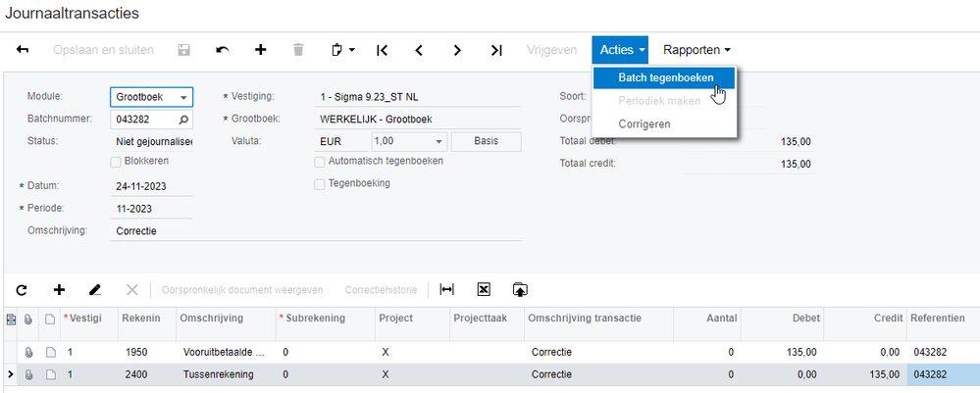Click the grid column configurator header icon
The image size is (980, 393).
pyautogui.click(x=10, y=319)
